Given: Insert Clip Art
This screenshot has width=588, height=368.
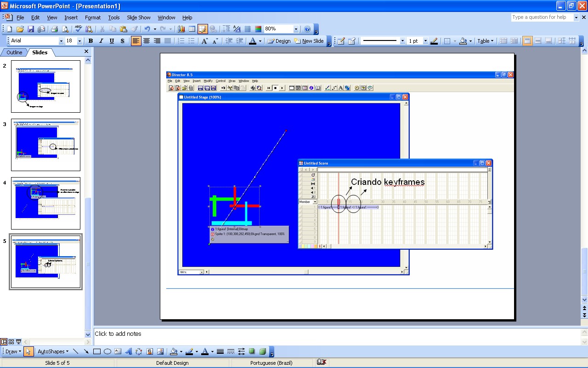Looking at the screenshot, I should pyautogui.click(x=150, y=351).
